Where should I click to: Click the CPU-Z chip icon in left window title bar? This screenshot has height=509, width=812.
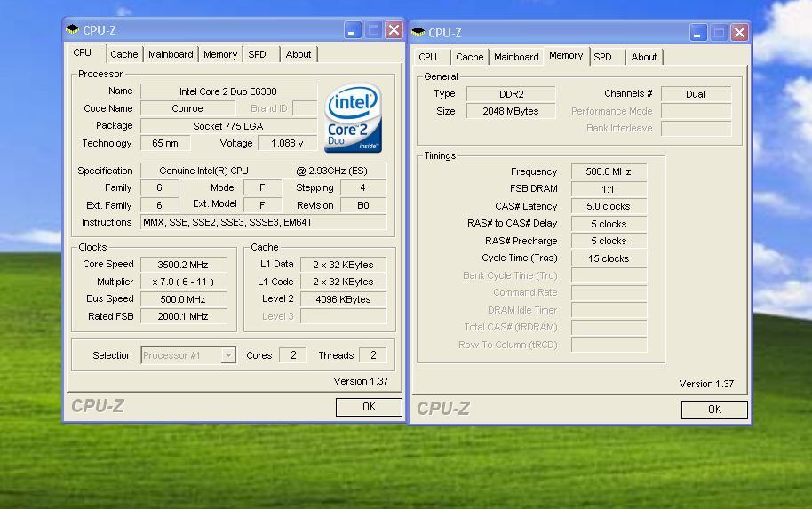pos(73,30)
